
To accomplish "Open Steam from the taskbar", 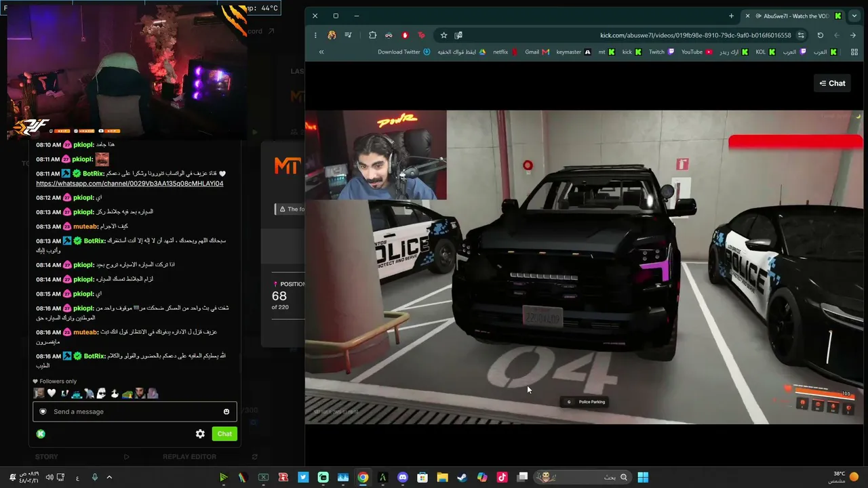I will pos(462,477).
